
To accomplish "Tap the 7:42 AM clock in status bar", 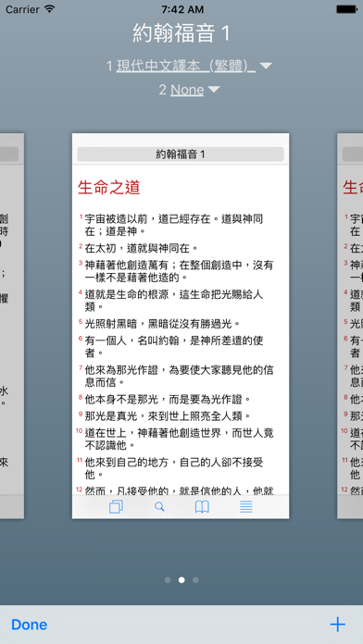I will point(181,8).
